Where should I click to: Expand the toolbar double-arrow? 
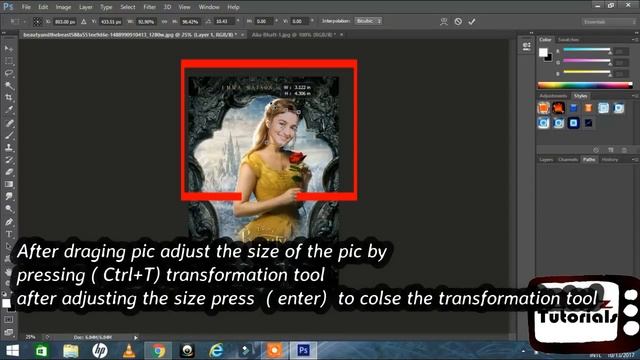coord(4,33)
